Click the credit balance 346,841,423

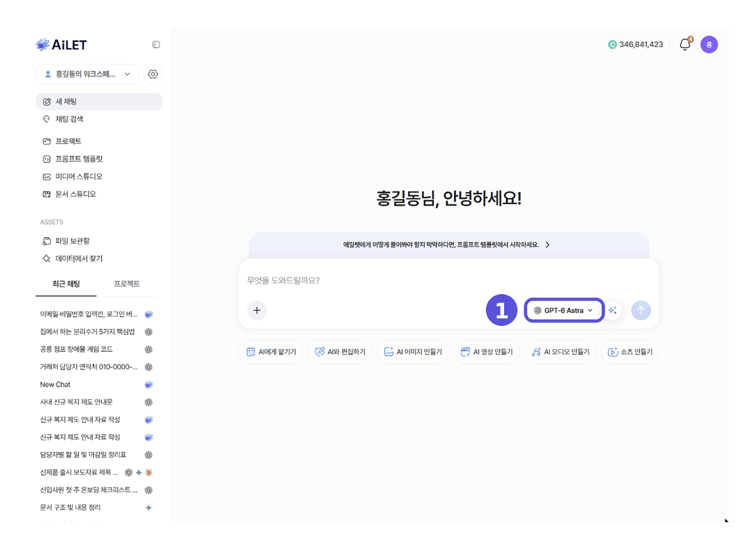pyautogui.click(x=641, y=45)
